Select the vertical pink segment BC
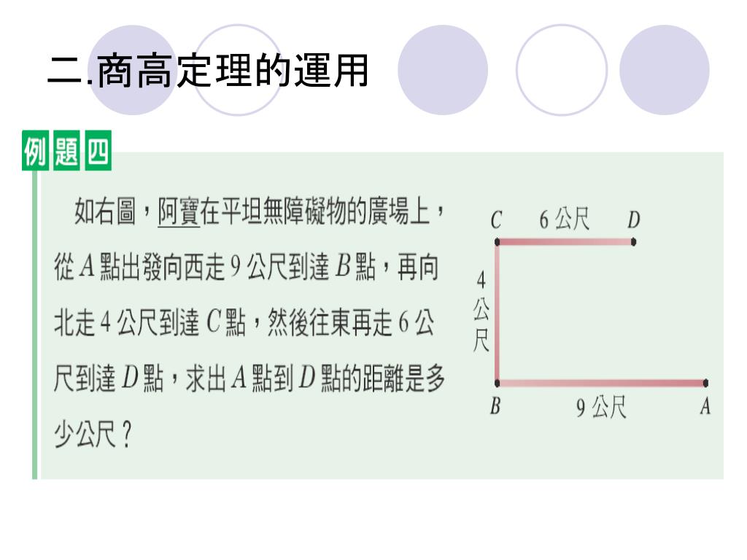Image resolution: width=747 pixels, height=560 pixels. pos(497,312)
